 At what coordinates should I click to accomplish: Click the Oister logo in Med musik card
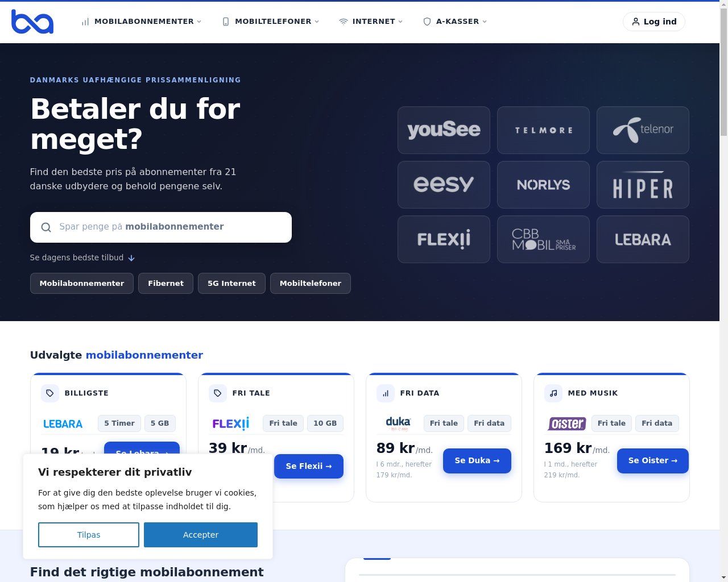point(566,424)
